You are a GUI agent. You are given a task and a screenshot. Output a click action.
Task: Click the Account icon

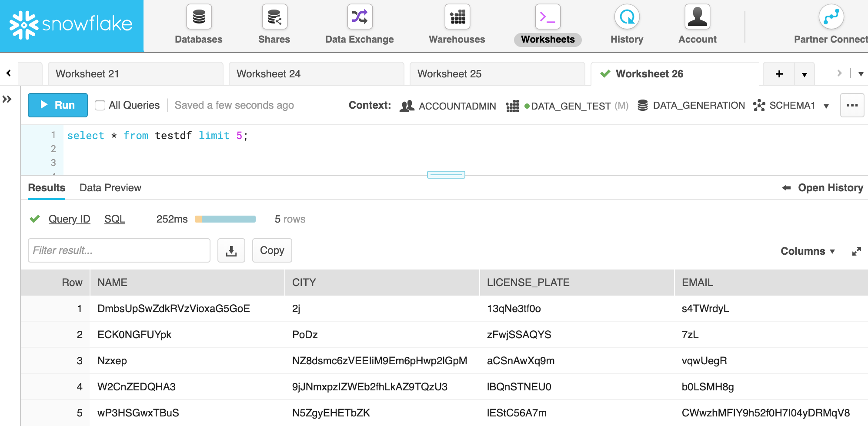pos(697,17)
